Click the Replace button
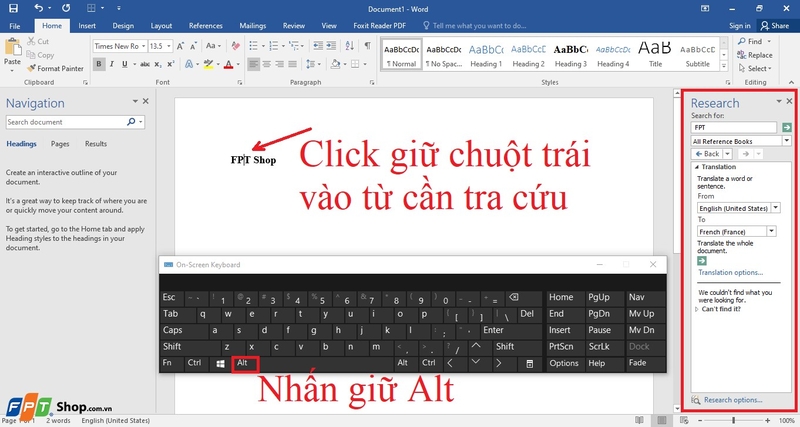Image resolution: width=800 pixels, height=427 pixels. 755,55
